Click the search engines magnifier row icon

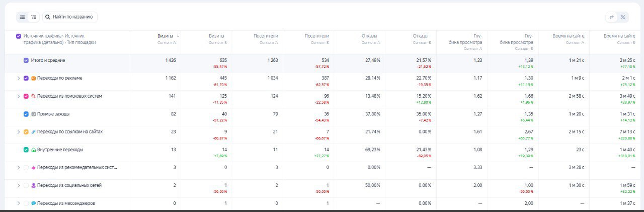[x=34, y=96]
